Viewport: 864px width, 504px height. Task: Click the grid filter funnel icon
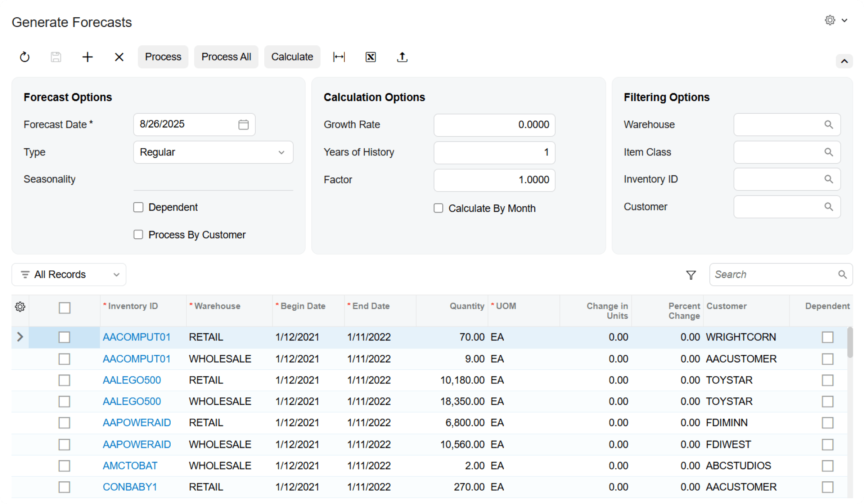[691, 275]
